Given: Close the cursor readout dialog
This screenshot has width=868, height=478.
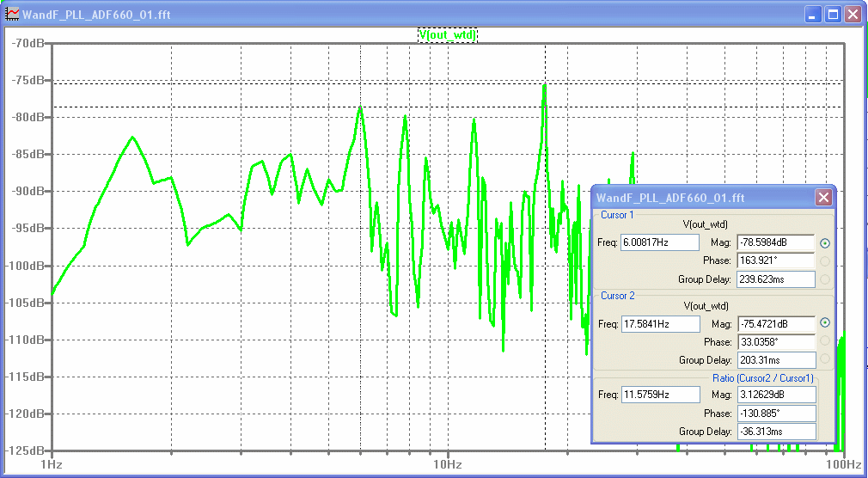Looking at the screenshot, I should coord(823,197).
